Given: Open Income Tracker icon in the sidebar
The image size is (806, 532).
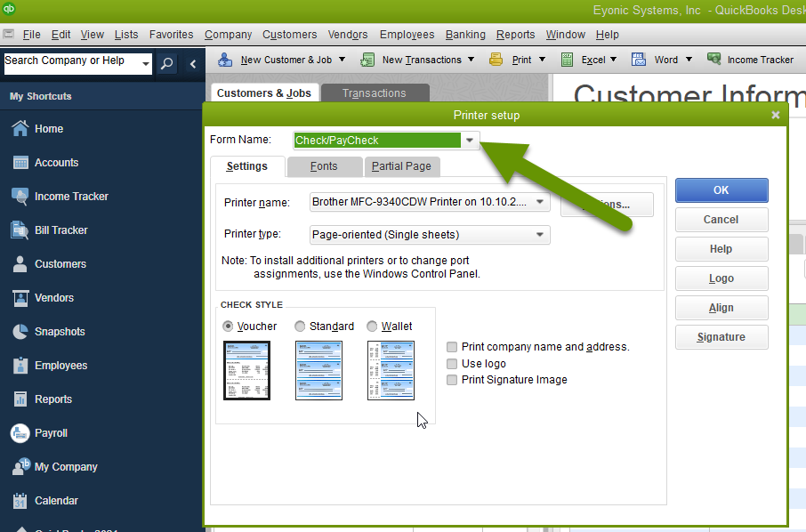Looking at the screenshot, I should (20, 197).
